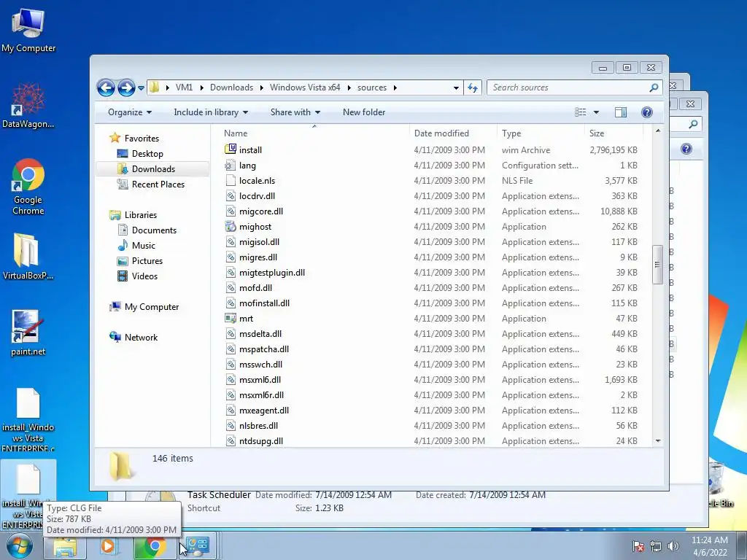Open Documents library
747x560 pixels.
pyautogui.click(x=154, y=230)
